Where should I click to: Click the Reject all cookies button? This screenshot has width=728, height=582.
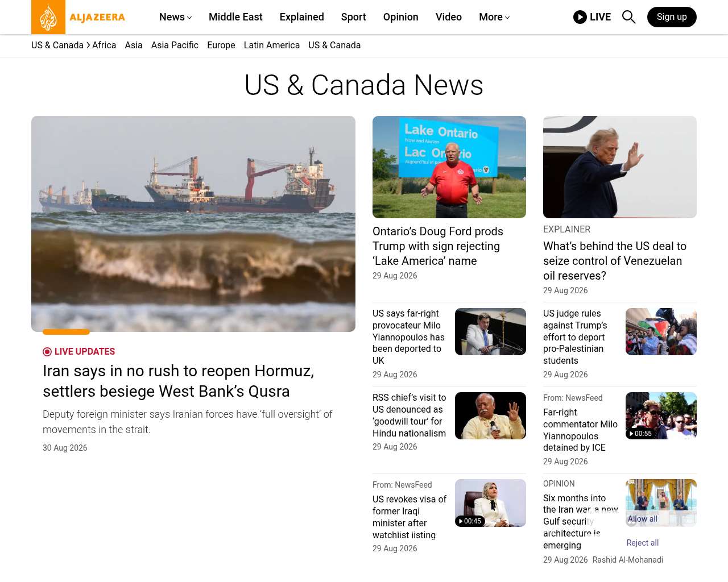[643, 543]
